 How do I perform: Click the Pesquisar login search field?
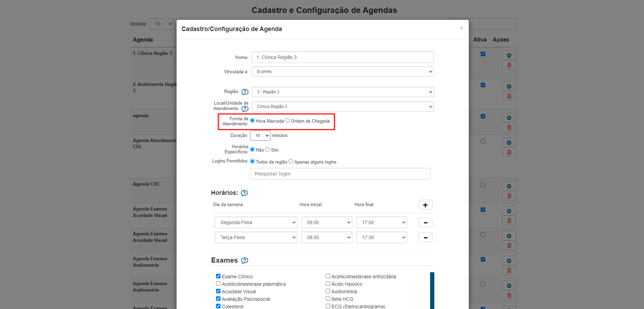click(x=340, y=174)
